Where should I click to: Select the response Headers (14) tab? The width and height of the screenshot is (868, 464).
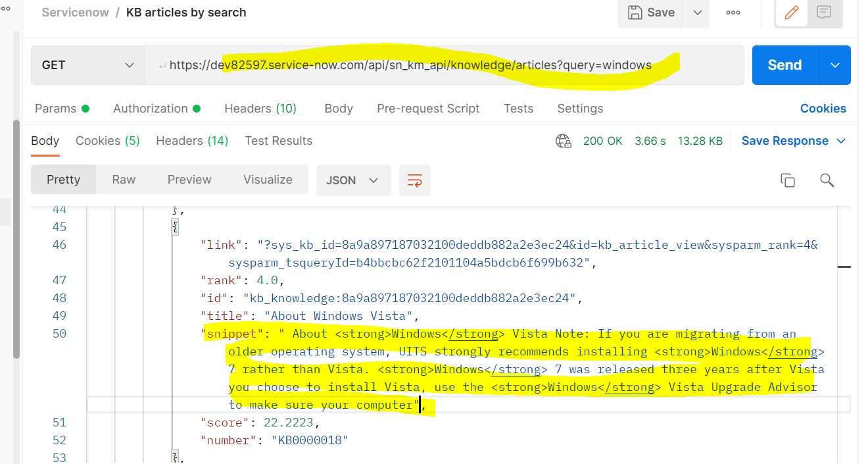pos(192,141)
